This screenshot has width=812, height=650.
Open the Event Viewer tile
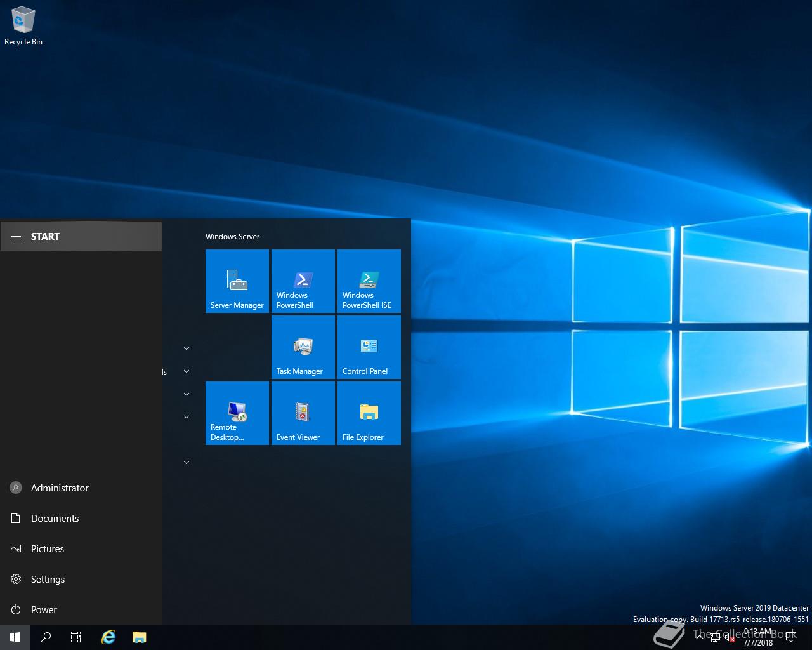303,413
